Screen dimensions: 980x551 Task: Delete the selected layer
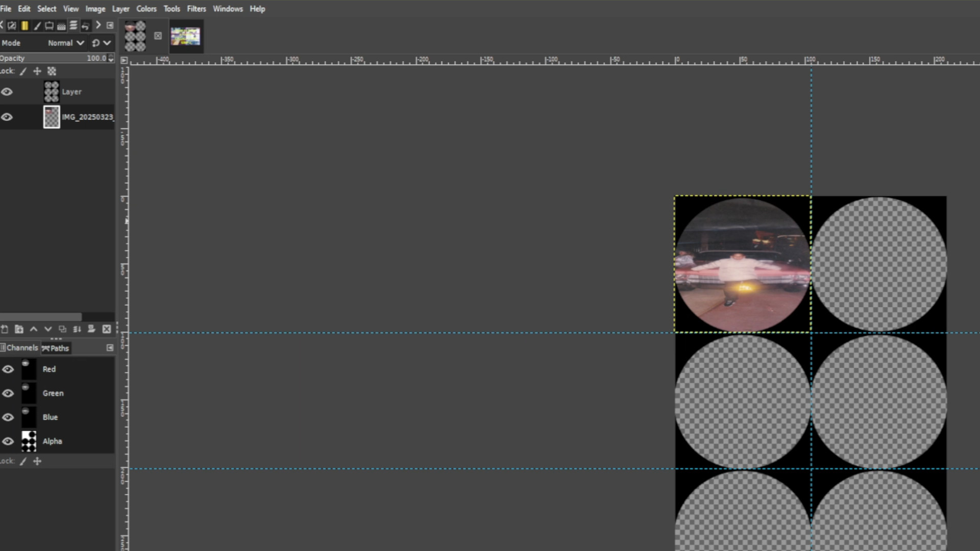(x=107, y=329)
